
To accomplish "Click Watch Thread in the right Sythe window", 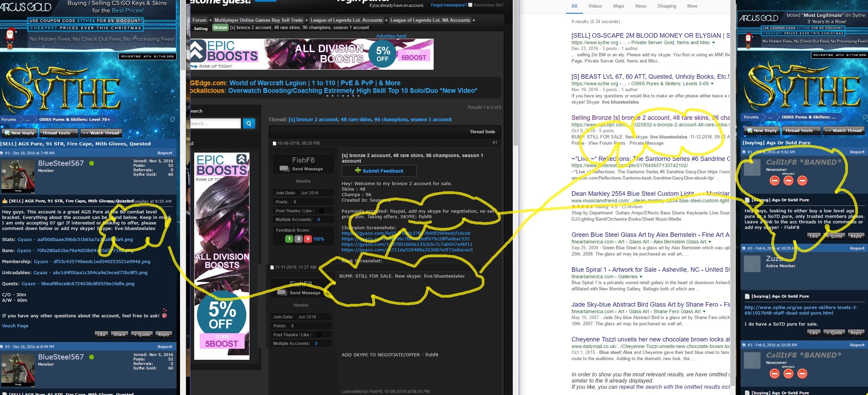I will (x=843, y=131).
